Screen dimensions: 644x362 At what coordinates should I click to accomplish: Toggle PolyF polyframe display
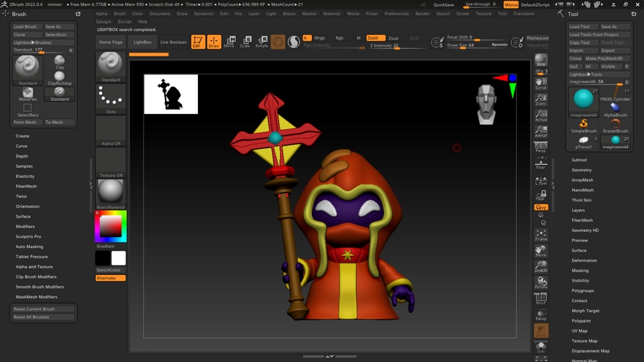pyautogui.click(x=541, y=298)
